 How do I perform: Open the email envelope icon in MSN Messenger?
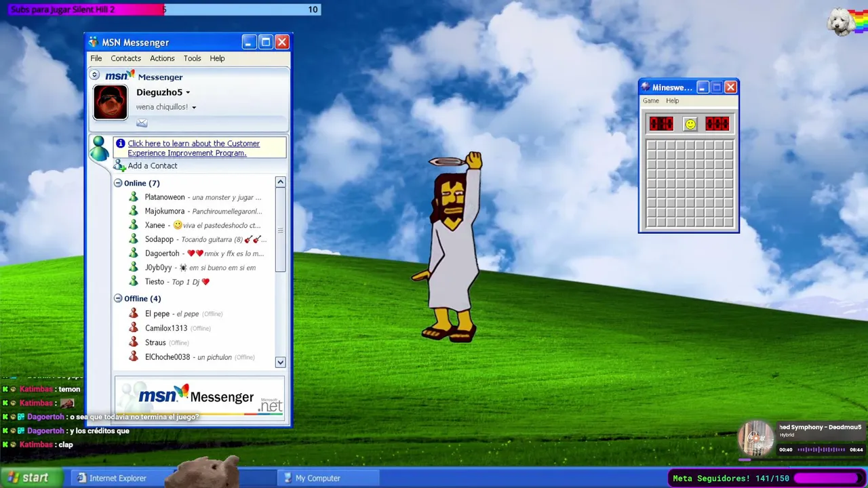[x=142, y=123]
